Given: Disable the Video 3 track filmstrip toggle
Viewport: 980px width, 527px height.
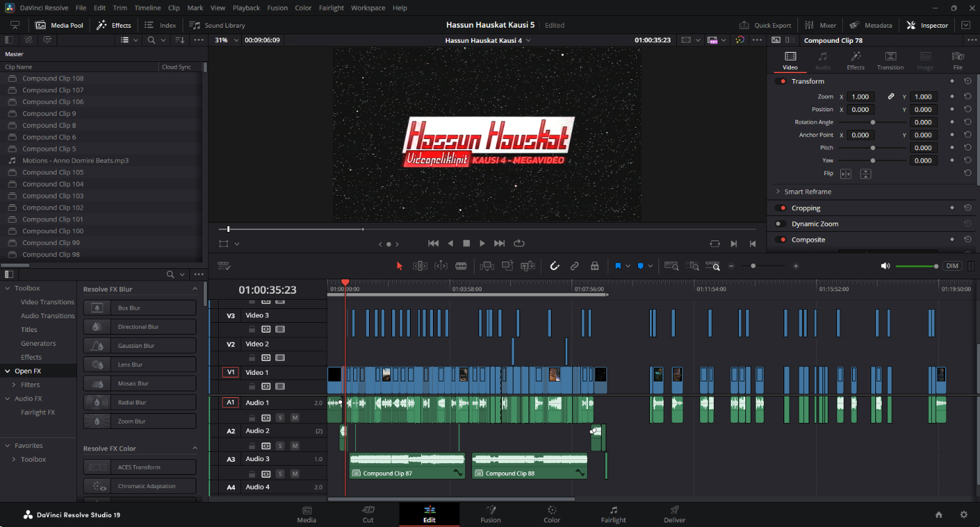Looking at the screenshot, I should coord(280,329).
